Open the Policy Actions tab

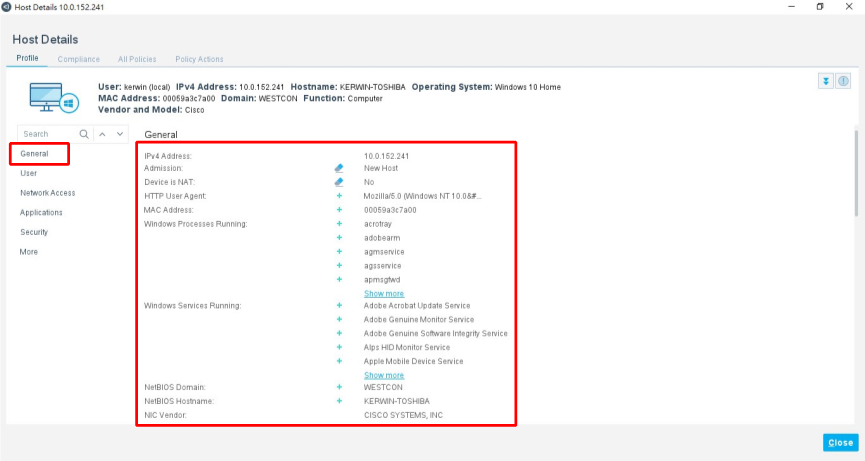click(x=199, y=59)
